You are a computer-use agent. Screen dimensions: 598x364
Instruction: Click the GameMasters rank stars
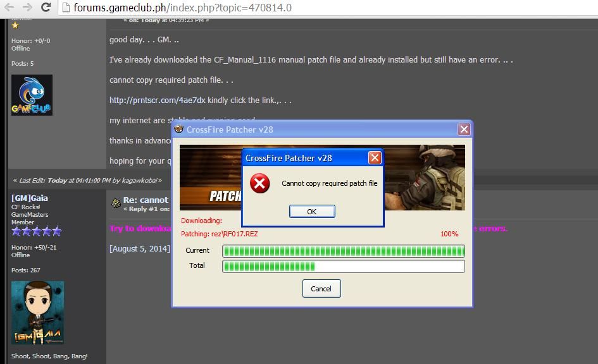(36, 231)
